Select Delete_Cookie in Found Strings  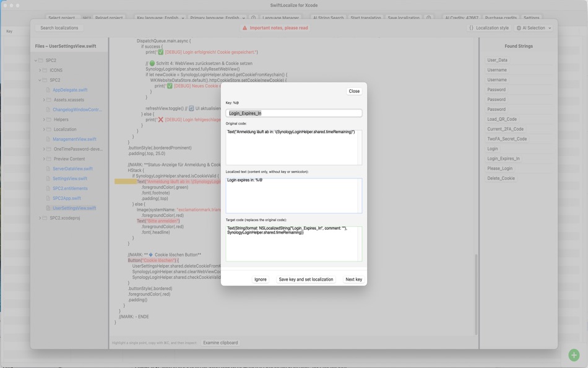point(501,178)
